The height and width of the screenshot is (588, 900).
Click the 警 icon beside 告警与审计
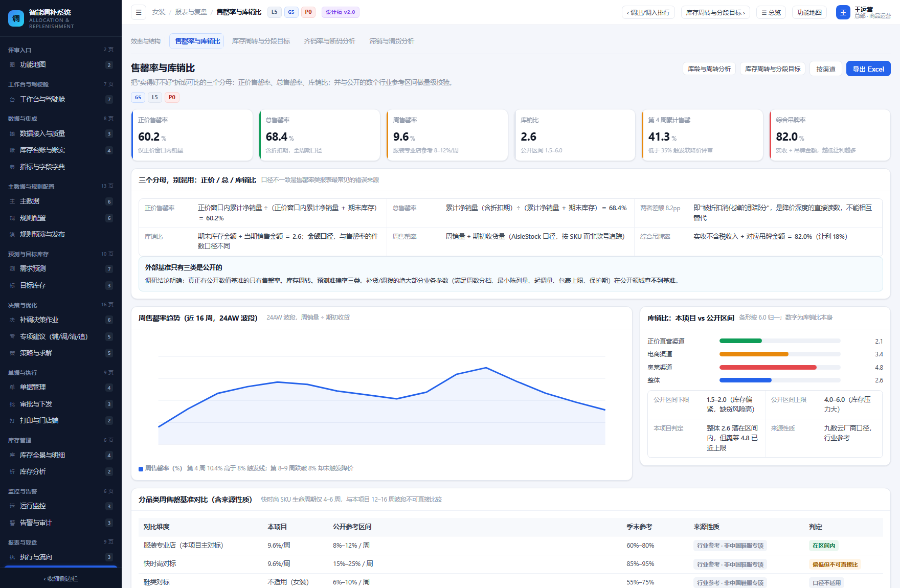tap(12, 523)
